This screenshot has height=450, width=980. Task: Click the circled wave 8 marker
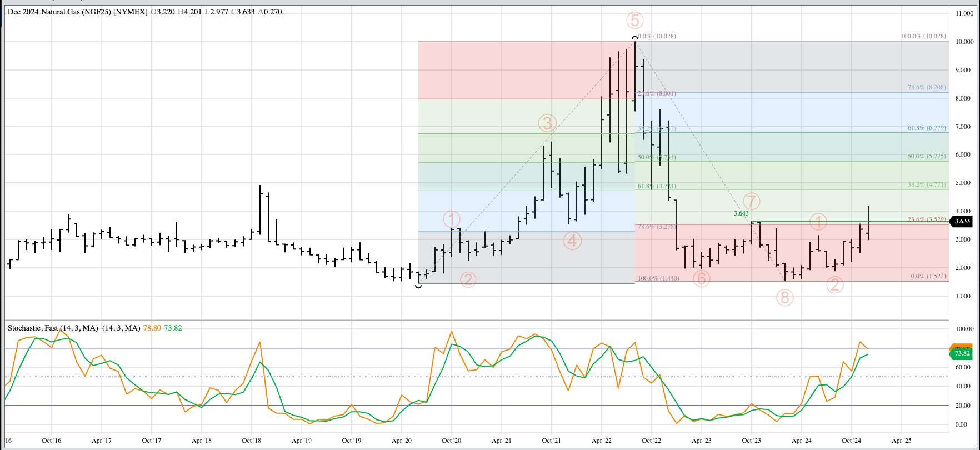[784, 298]
